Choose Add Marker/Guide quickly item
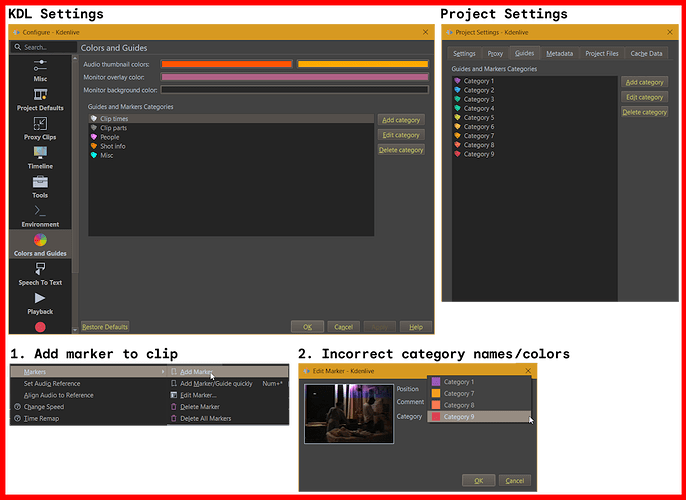 point(228,384)
